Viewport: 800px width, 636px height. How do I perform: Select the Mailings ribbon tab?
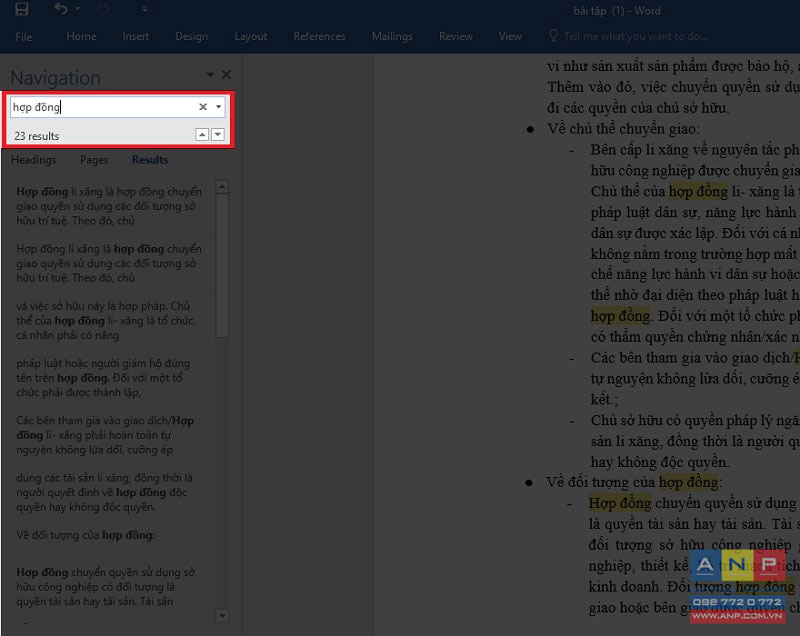point(392,36)
